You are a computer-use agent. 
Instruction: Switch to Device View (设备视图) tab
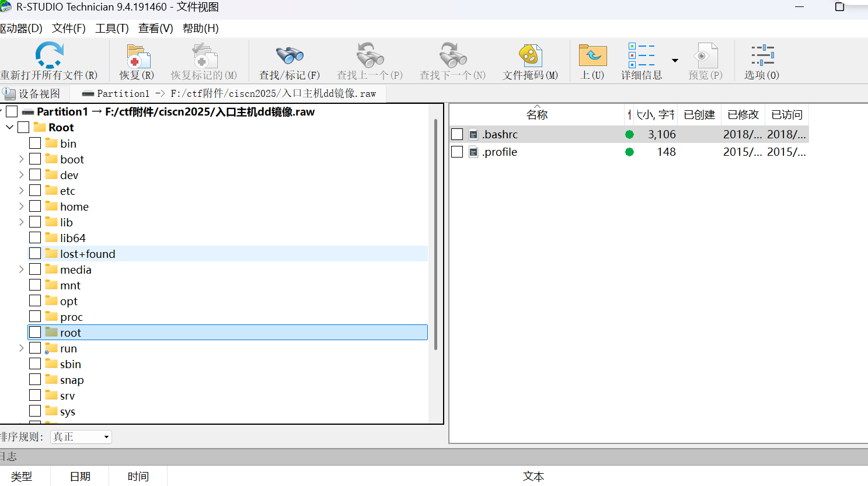(33, 93)
